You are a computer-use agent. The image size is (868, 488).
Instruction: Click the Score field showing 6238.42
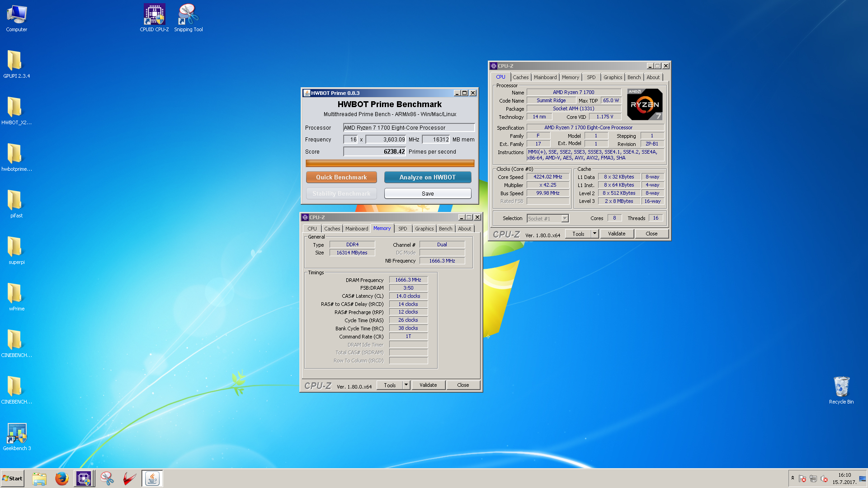click(375, 152)
